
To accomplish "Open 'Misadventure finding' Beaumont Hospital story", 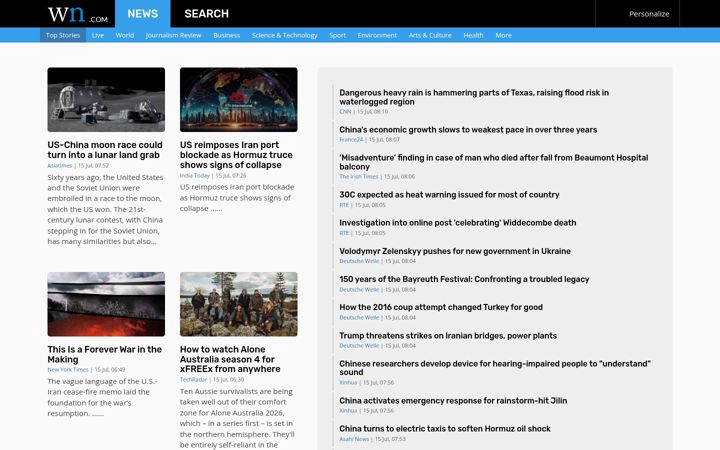I will [x=494, y=162].
